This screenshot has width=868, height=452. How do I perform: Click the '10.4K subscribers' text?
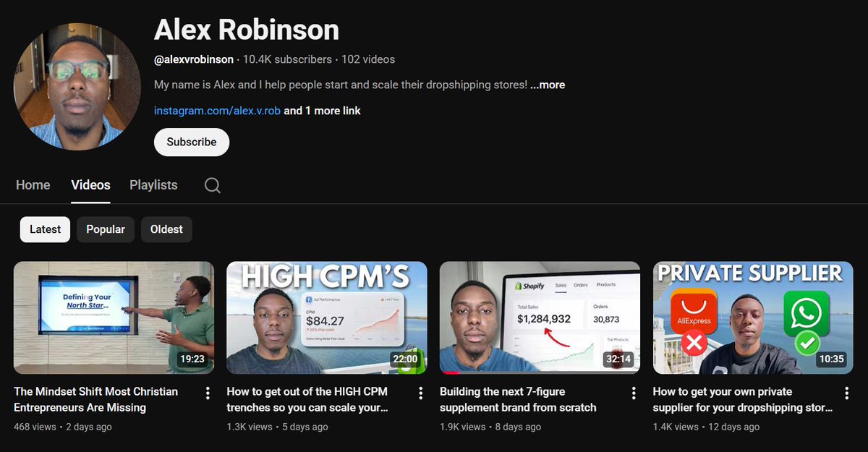coord(287,59)
